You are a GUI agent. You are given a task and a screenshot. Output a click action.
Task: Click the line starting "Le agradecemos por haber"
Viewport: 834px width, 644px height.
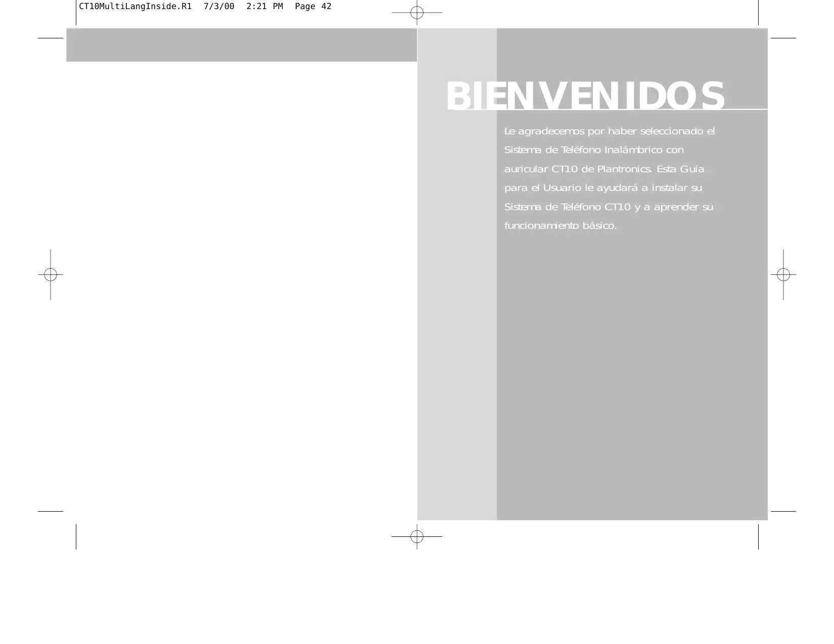tap(609, 131)
